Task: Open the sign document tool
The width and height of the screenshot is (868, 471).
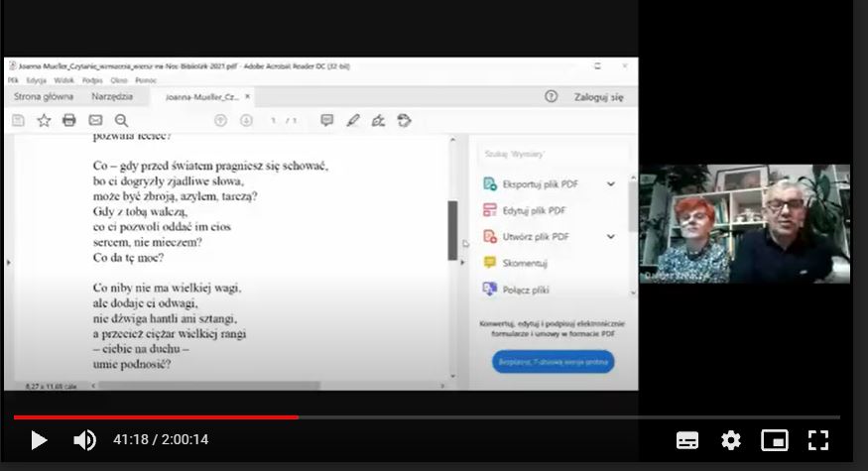Action: (x=379, y=120)
